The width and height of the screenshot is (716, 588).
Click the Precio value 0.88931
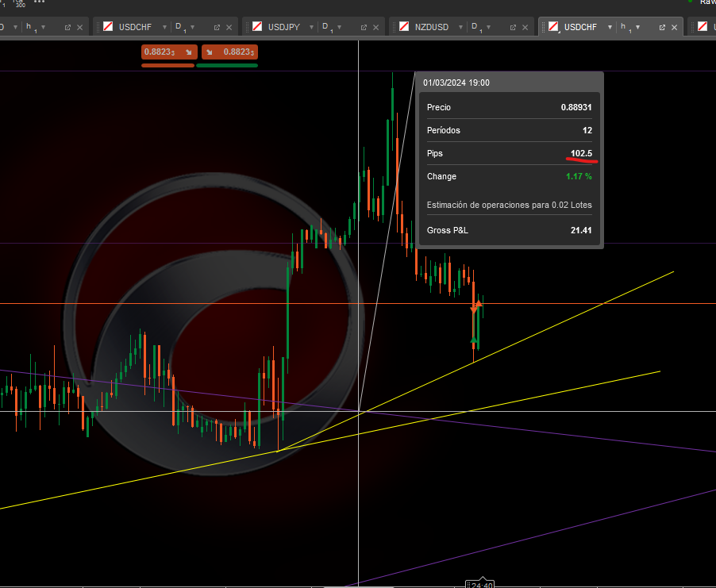(576, 107)
